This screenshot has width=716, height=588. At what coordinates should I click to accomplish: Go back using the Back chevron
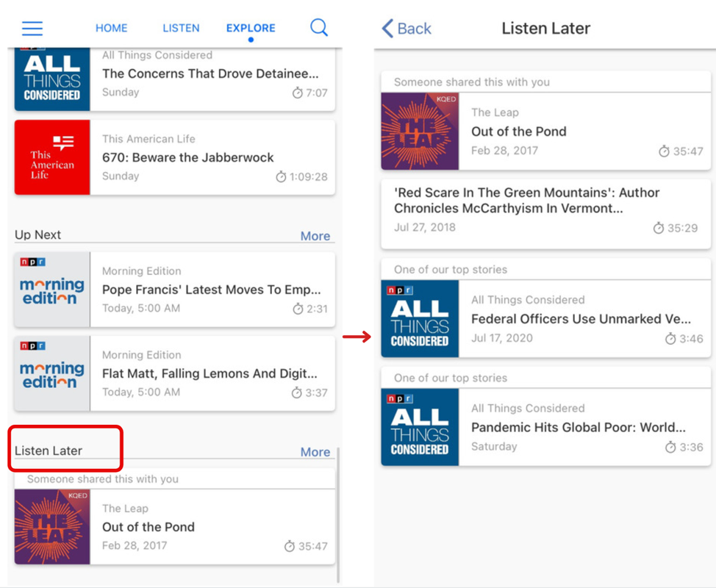407,29
